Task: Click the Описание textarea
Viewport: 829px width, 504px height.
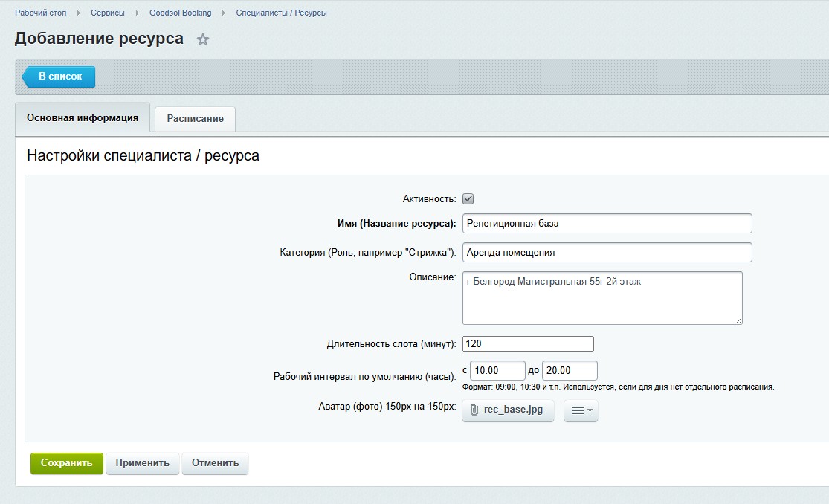Action: tap(602, 298)
